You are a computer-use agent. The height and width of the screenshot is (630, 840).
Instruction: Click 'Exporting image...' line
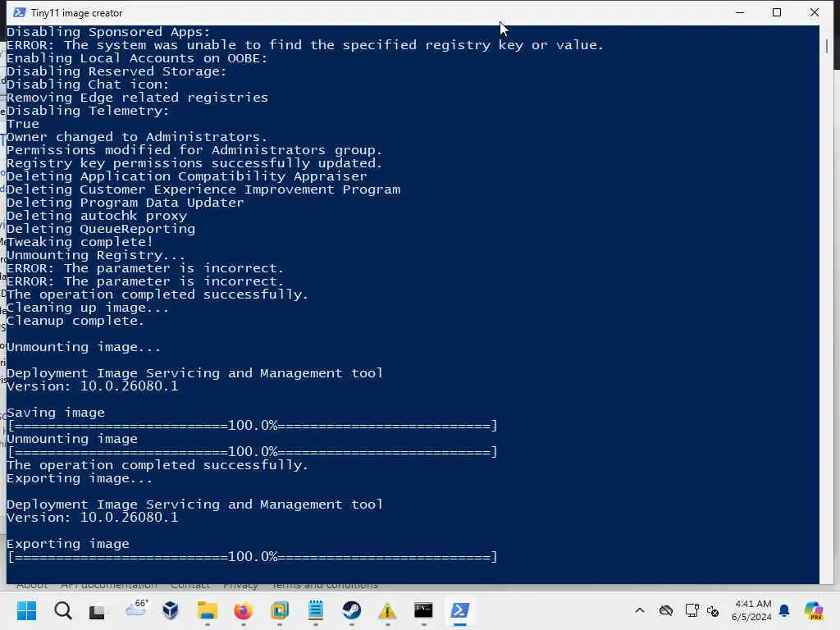coord(80,478)
